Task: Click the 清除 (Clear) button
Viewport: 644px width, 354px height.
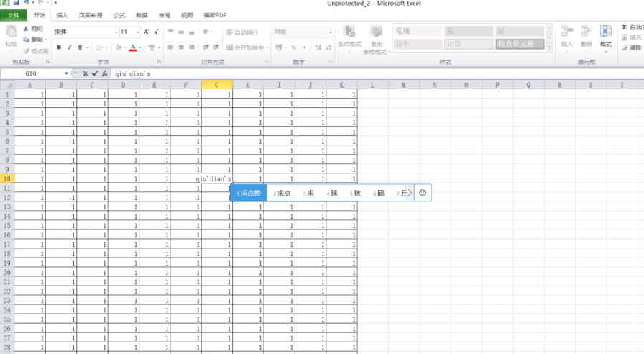Action: tap(632, 48)
